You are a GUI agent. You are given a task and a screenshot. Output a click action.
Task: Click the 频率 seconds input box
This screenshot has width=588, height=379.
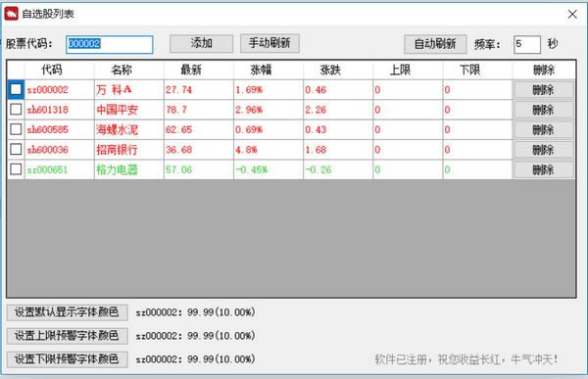[x=527, y=44]
